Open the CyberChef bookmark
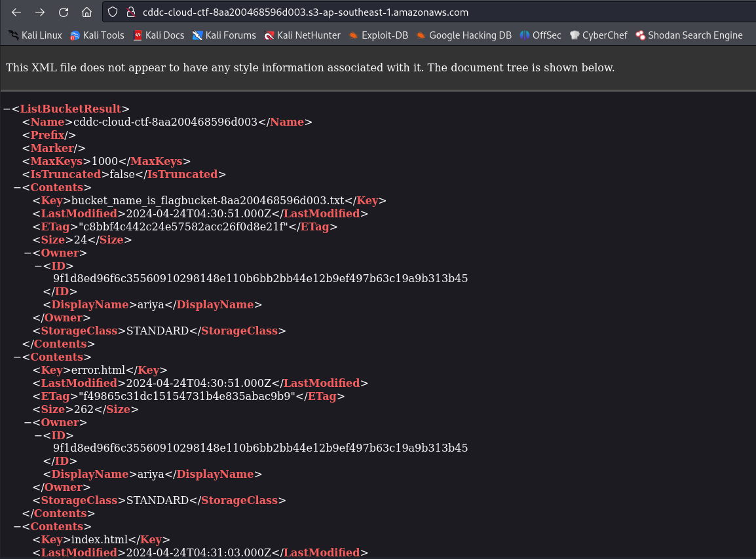Viewport: 756px width, 559px height. (x=598, y=35)
